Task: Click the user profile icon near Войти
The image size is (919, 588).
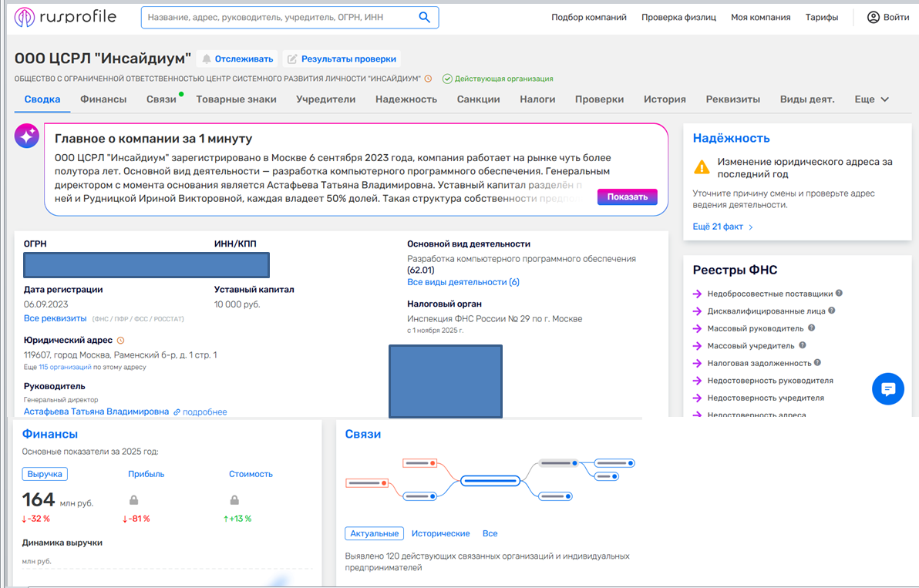Action: click(x=874, y=17)
